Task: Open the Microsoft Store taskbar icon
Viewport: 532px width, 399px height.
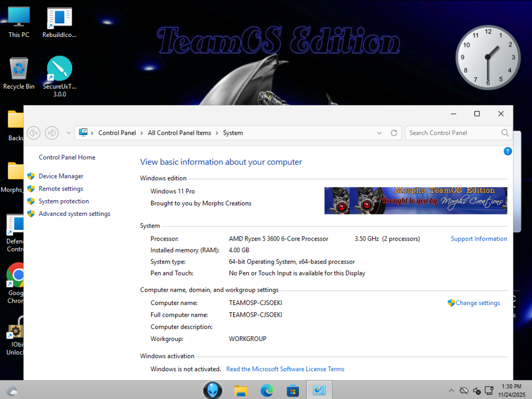Action: pyautogui.click(x=293, y=390)
